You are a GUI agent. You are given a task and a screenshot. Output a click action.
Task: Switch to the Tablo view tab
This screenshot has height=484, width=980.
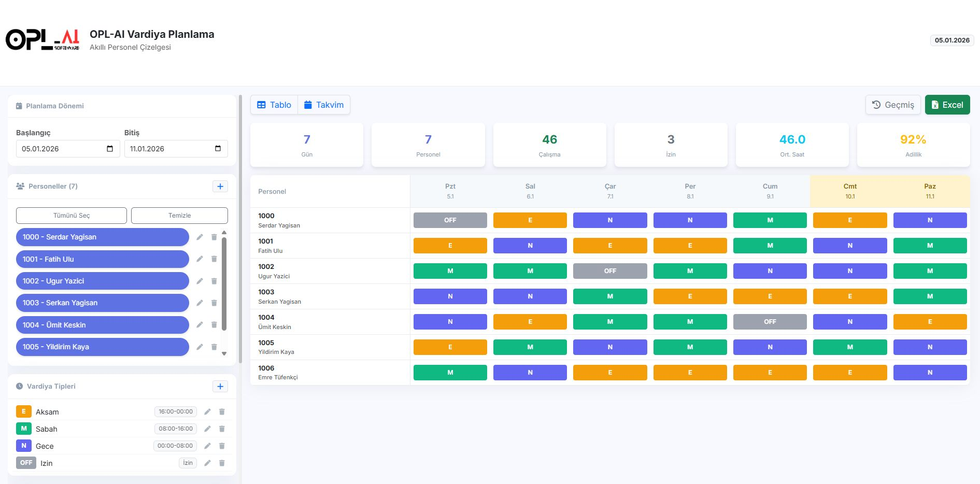click(274, 105)
